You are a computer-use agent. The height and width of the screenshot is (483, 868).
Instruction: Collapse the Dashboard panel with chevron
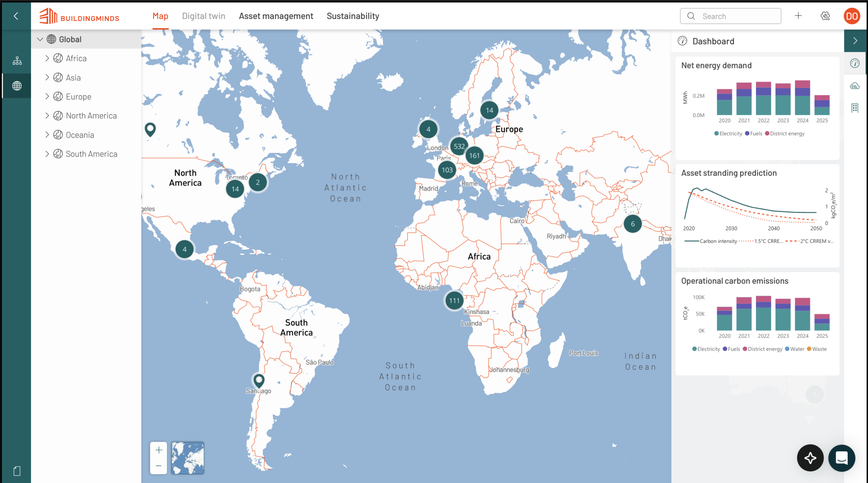tap(855, 41)
